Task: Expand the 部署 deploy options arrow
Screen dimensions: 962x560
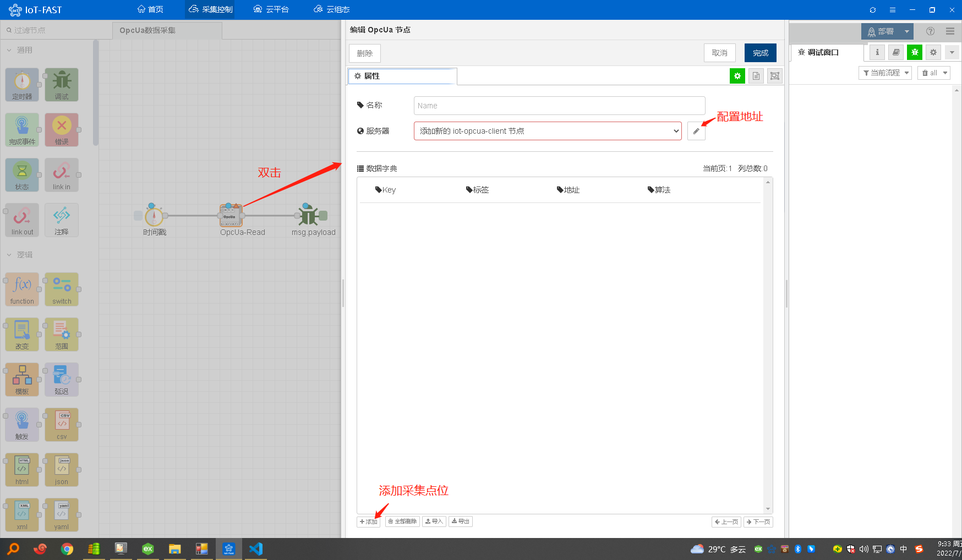Action: pyautogui.click(x=906, y=31)
